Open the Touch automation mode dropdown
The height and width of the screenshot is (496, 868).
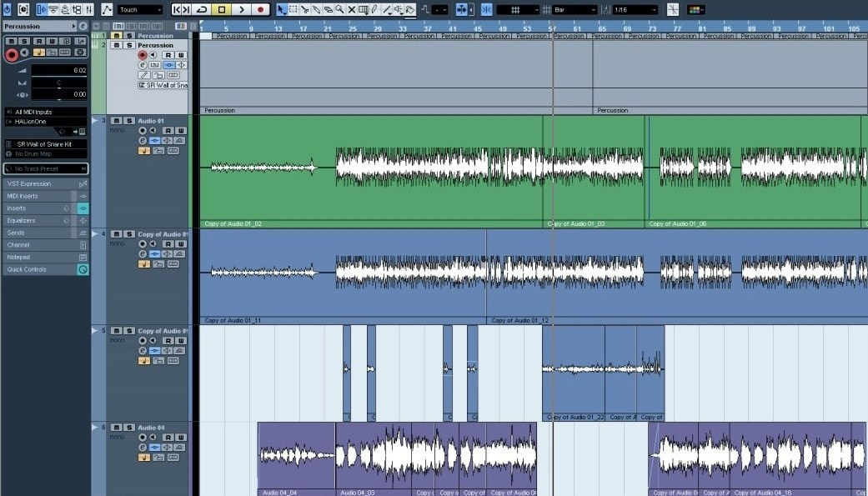pyautogui.click(x=139, y=9)
